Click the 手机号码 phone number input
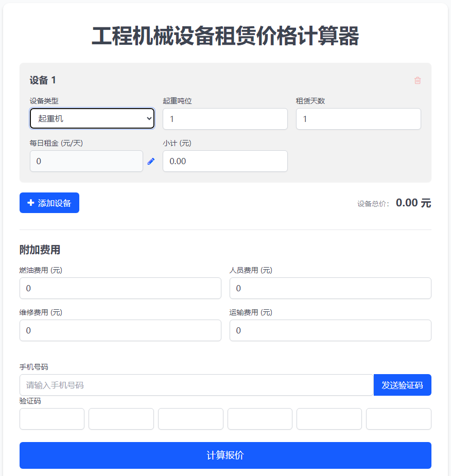Screen dimensions: 451x476 pyautogui.click(x=197, y=385)
